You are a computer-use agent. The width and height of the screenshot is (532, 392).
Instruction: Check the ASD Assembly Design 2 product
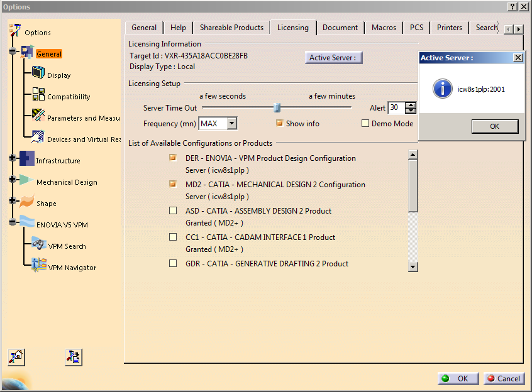point(173,211)
